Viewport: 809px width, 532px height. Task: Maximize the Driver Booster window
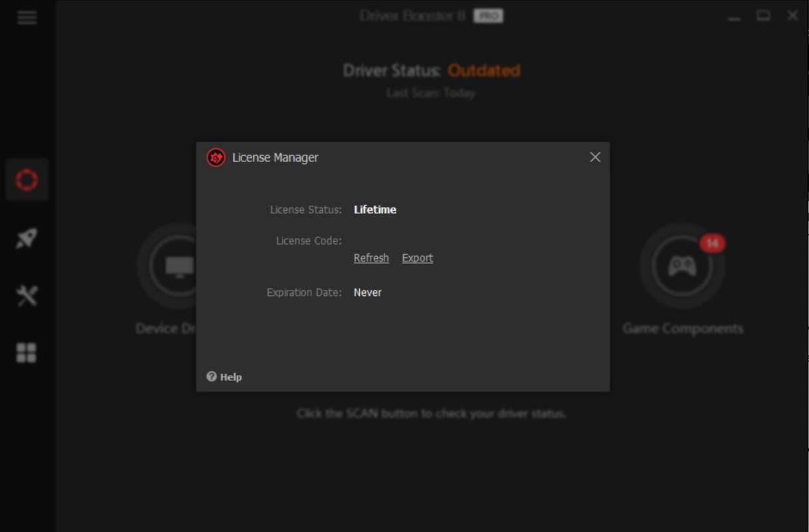[x=763, y=15]
